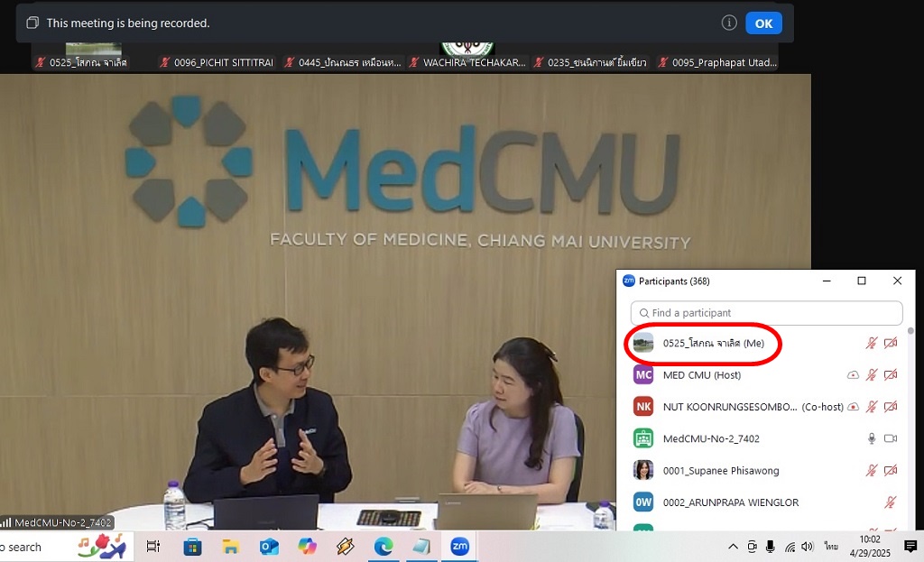The image size is (924, 562).
Task: Select the MED CMU (Host) participant row
Action: tap(765, 374)
